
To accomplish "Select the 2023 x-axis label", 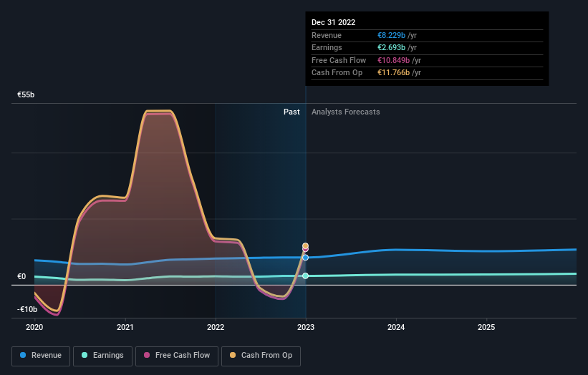I will point(306,328).
